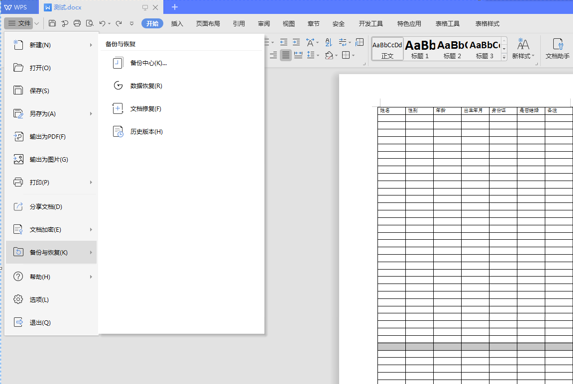Click the Redo arrow icon
Screen dimensions: 573x384
[119, 23]
